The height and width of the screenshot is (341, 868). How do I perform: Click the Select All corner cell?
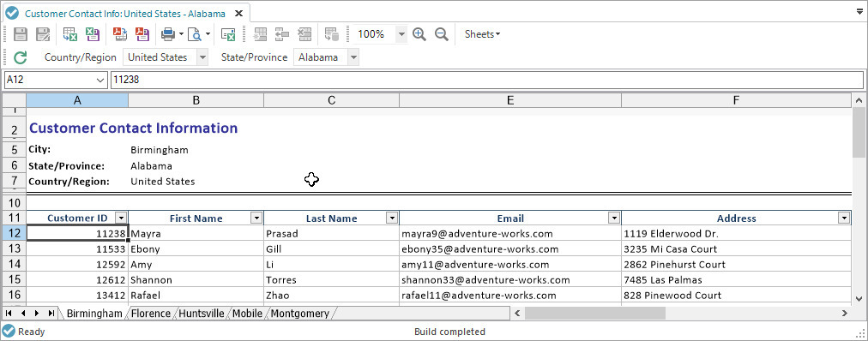point(15,100)
